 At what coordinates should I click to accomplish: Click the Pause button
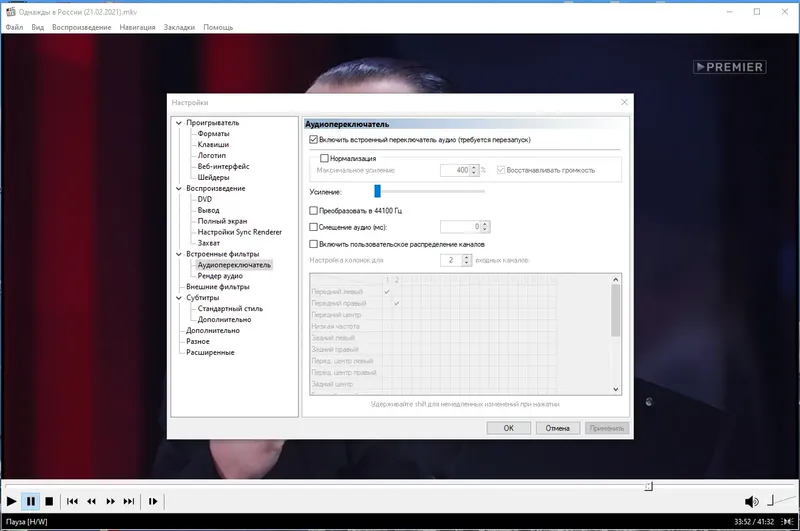(x=31, y=501)
